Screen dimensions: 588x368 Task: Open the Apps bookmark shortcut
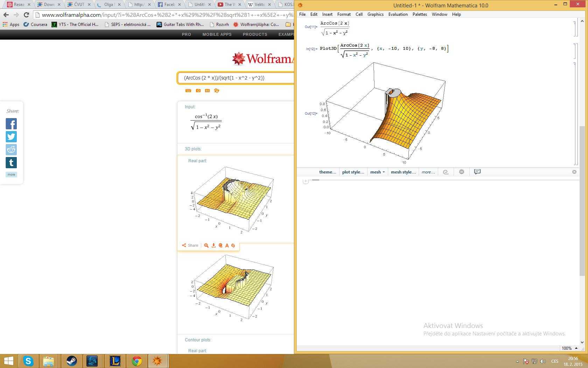pos(11,25)
